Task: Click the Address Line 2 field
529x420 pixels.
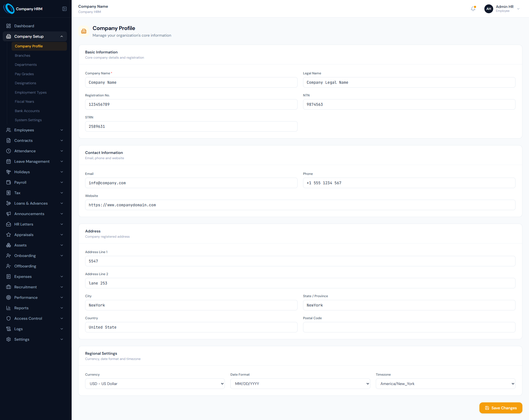Action: (300, 283)
